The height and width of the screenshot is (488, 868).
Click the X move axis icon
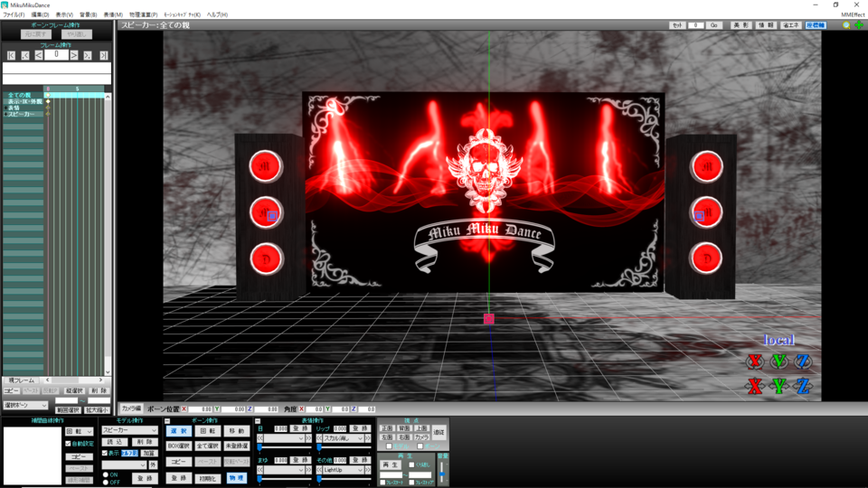[754, 386]
